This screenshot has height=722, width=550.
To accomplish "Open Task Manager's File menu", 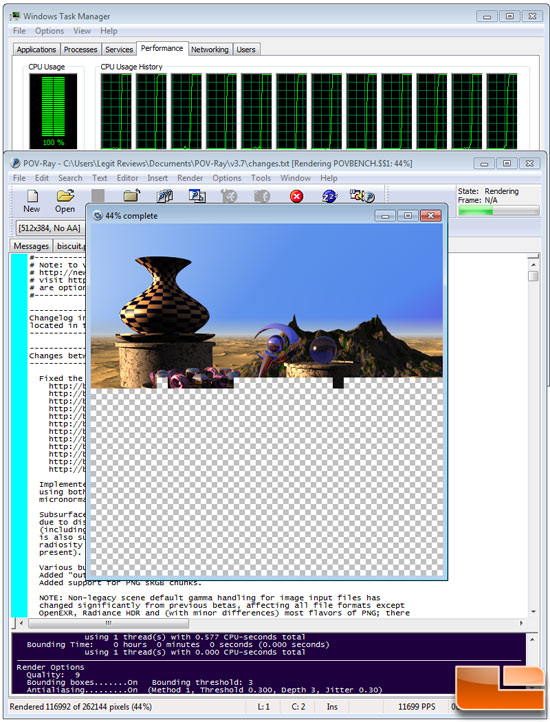I will 19,31.
